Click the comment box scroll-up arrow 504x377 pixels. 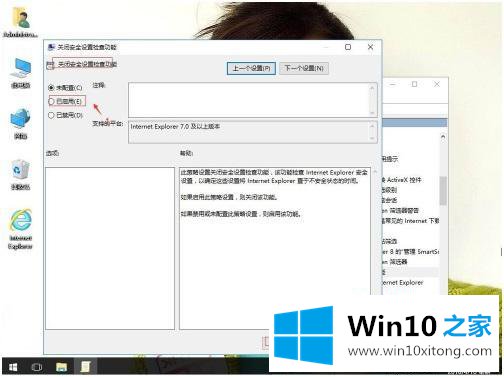372,88
